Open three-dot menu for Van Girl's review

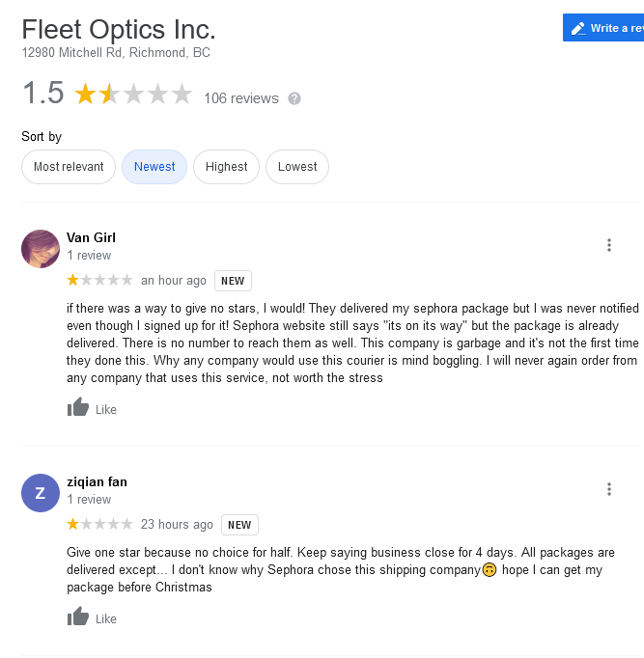[609, 245]
